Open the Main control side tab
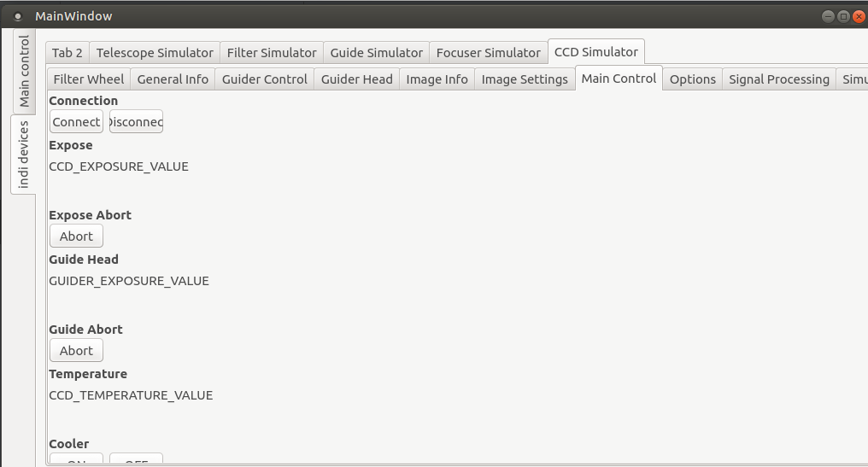The width and height of the screenshot is (868, 467). (x=24, y=72)
